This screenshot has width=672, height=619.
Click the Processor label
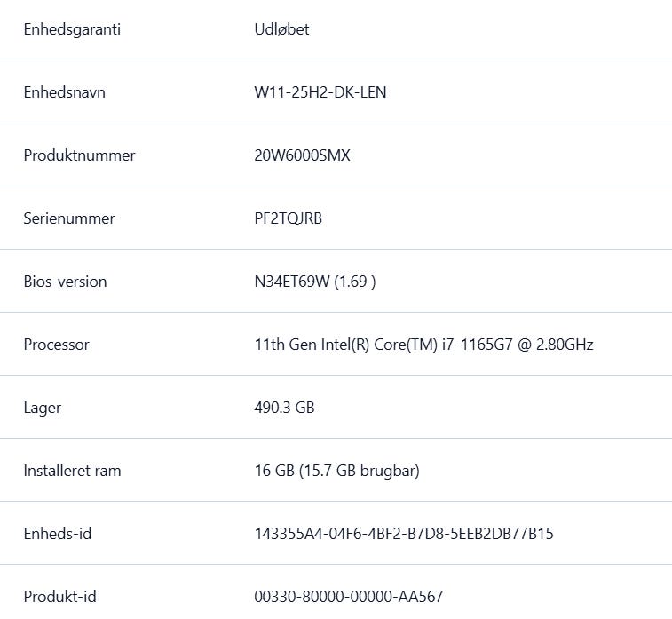(x=56, y=345)
